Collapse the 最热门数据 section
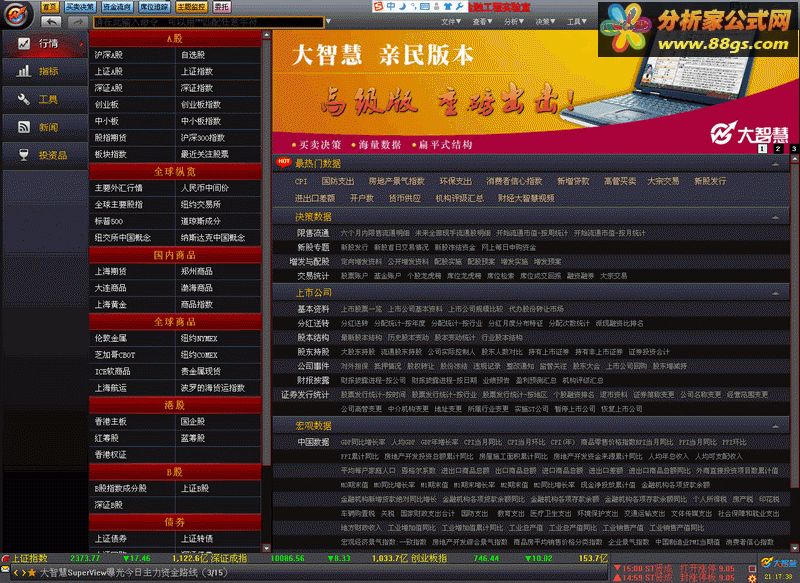The width and height of the screenshot is (800, 583). point(775,164)
